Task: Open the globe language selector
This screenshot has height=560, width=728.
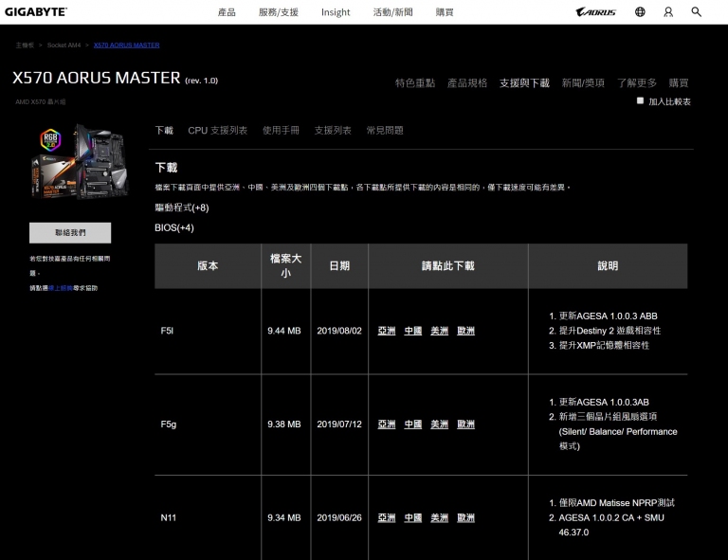Action: pos(640,12)
